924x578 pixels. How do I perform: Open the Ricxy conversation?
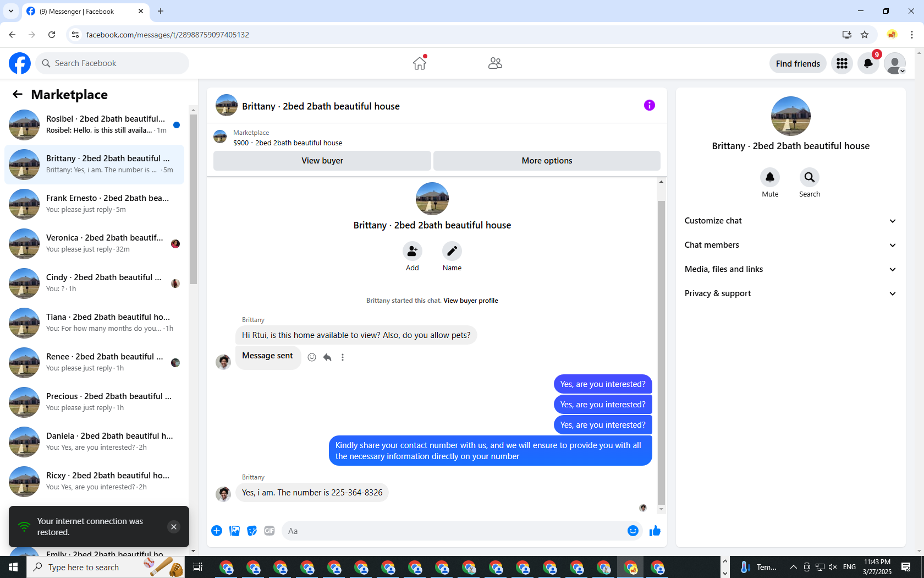tap(95, 482)
